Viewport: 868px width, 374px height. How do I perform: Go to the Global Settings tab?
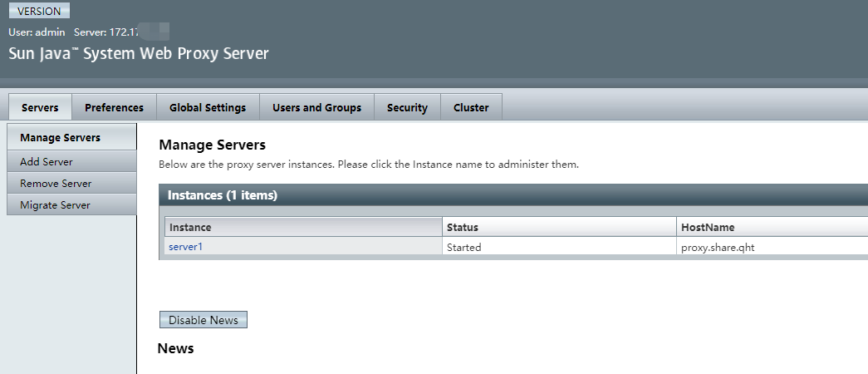point(208,107)
